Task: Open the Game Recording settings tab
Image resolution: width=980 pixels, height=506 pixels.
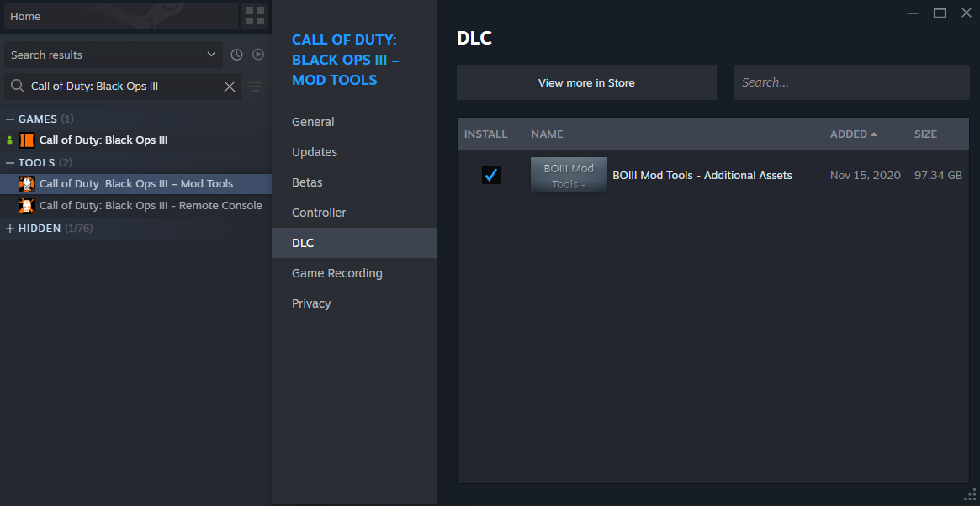Action: point(336,273)
